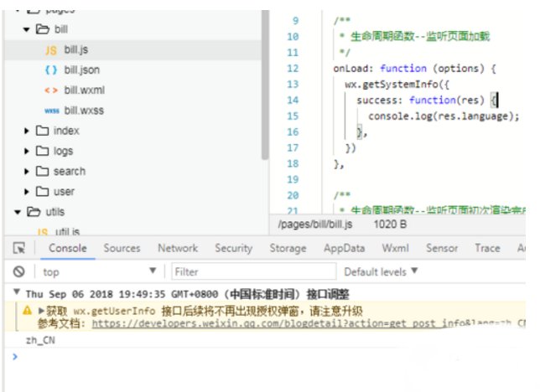Click the search folder icon
Viewport: 540px width, 392px height.
(x=43, y=172)
